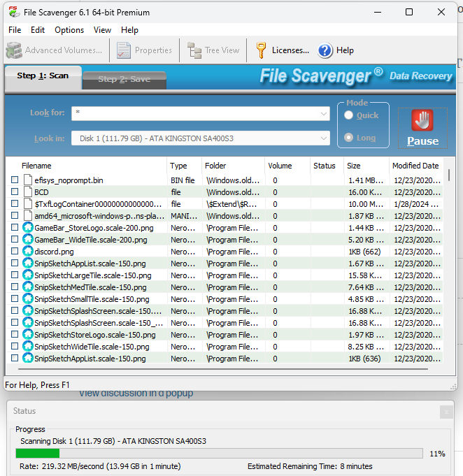The height and width of the screenshot is (476, 463).
Task: Select the Quick mode radio button
Action: (x=348, y=115)
